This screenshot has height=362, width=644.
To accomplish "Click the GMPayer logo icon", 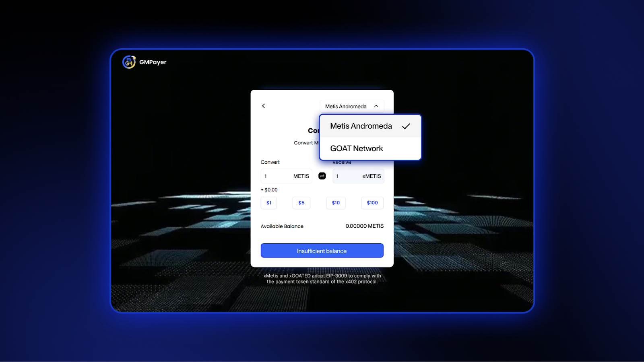I will (x=129, y=62).
